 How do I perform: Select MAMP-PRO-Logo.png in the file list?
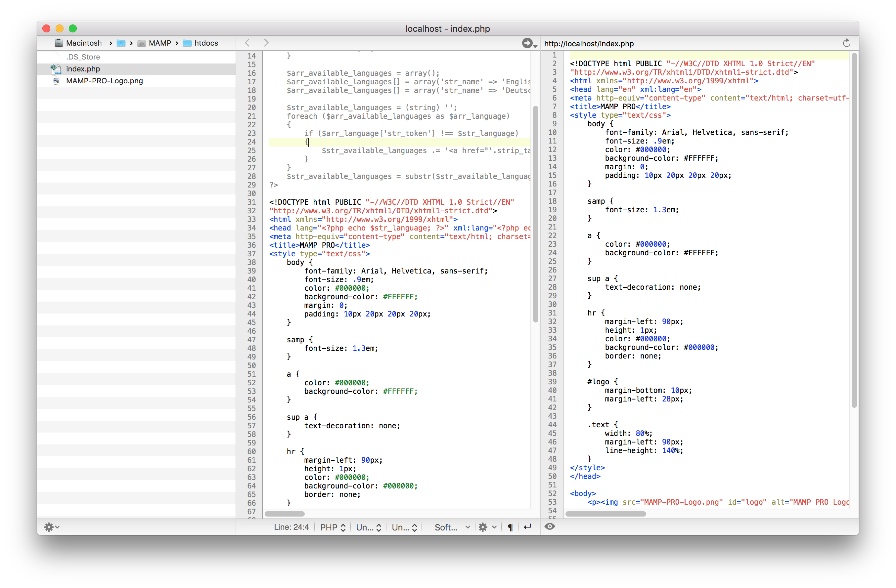(x=136, y=81)
